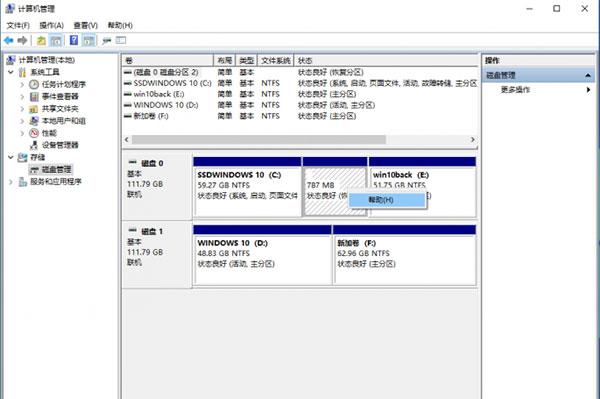Screen dimensions: 600x399
Task: Open the 帮助(H) menu in menu bar
Action: (120, 25)
